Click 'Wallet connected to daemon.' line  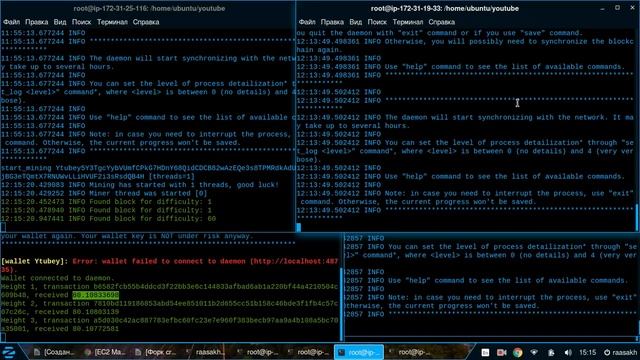(58, 278)
